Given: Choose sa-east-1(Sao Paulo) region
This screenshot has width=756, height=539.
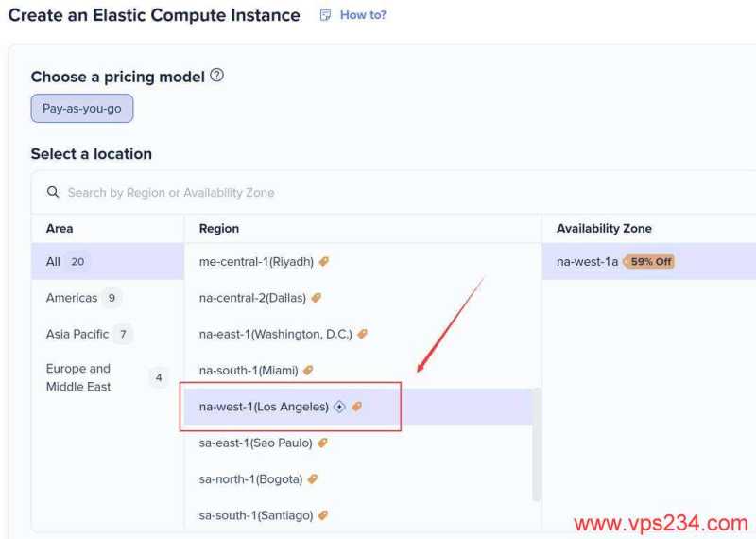Looking at the screenshot, I should pos(255,443).
